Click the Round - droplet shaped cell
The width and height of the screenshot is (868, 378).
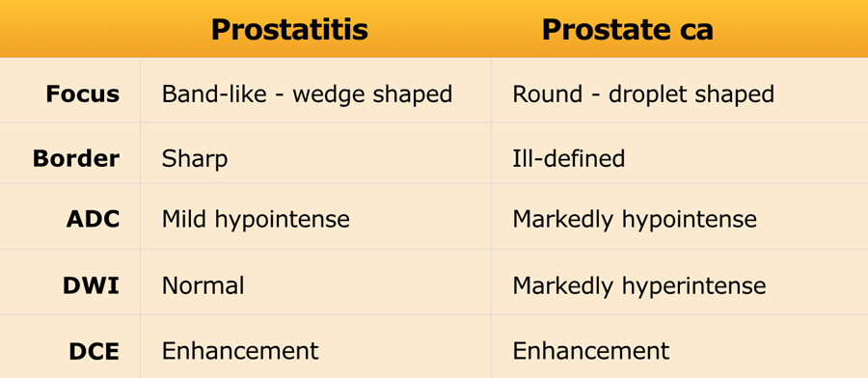coord(643,94)
